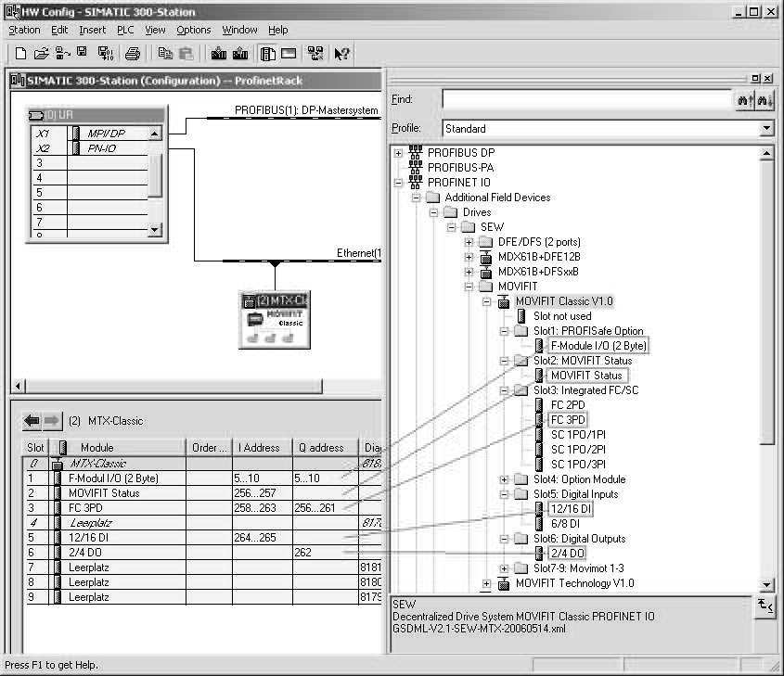Click the Find input field

[x=587, y=99]
